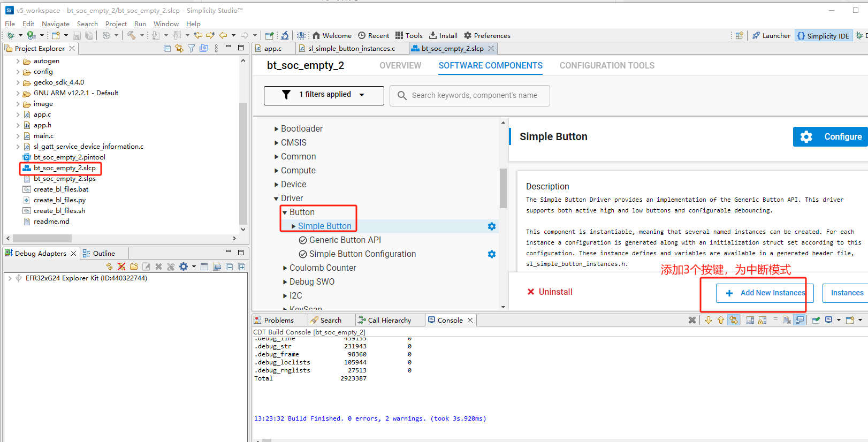
Task: Click the Save All icon in toolbar
Action: [x=89, y=35]
